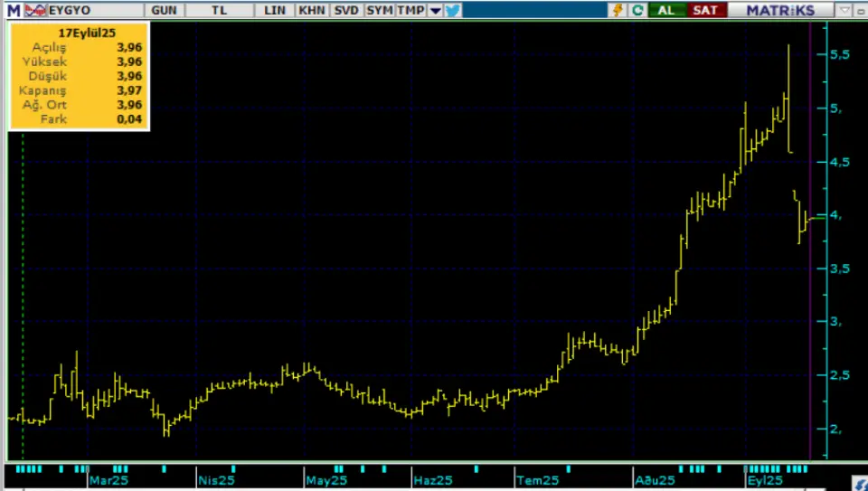Click the green dashed vertical line at chart start
This screenshot has width=868, height=491.
23,297
